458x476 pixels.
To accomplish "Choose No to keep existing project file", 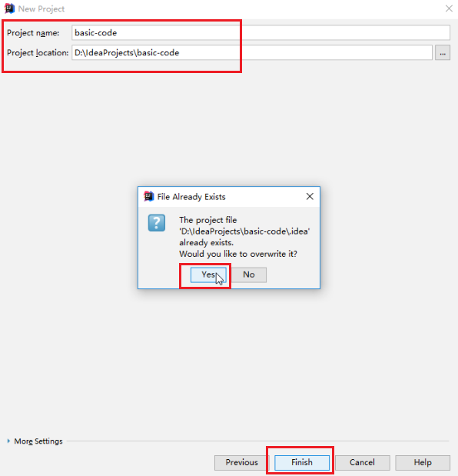I will 249,275.
